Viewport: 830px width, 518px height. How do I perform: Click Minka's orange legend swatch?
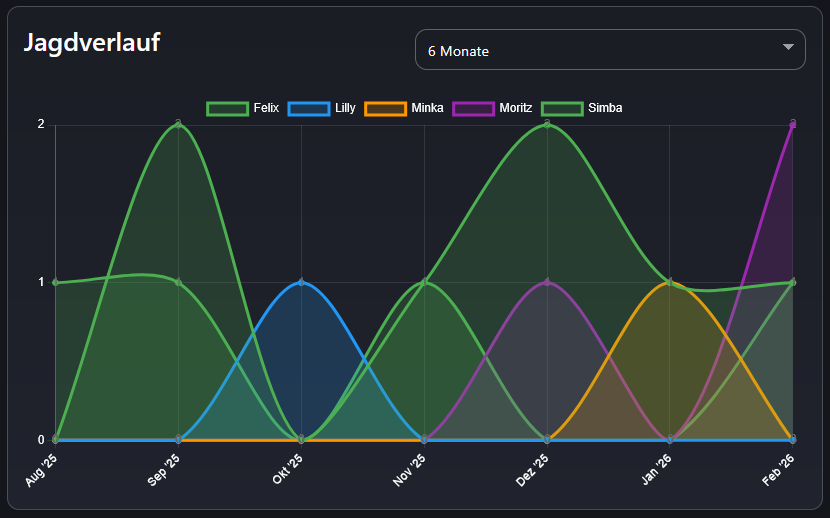(x=385, y=108)
